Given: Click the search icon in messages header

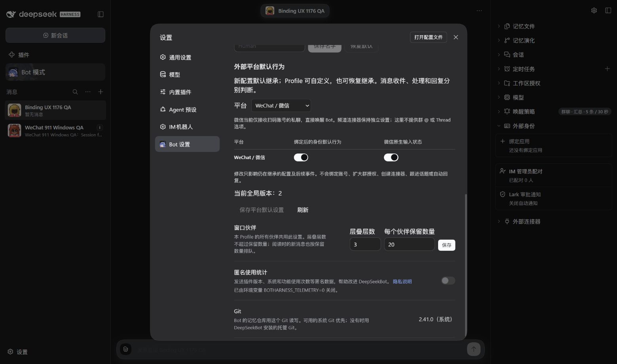Looking at the screenshot, I should click(75, 92).
